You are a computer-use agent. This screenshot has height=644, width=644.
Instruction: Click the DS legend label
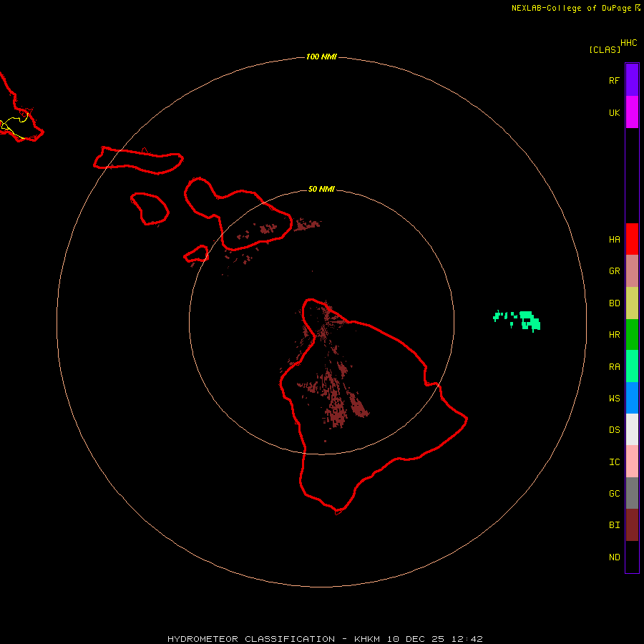[614, 430]
